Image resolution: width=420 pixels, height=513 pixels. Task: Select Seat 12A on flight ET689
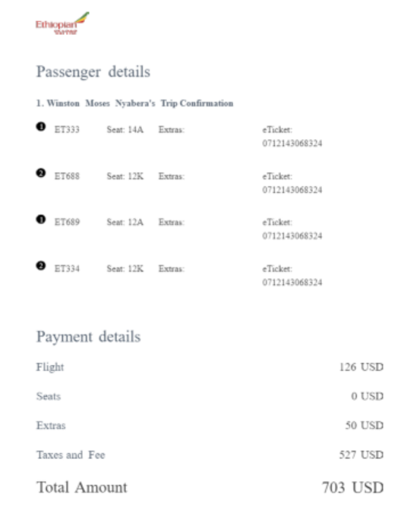[125, 222]
